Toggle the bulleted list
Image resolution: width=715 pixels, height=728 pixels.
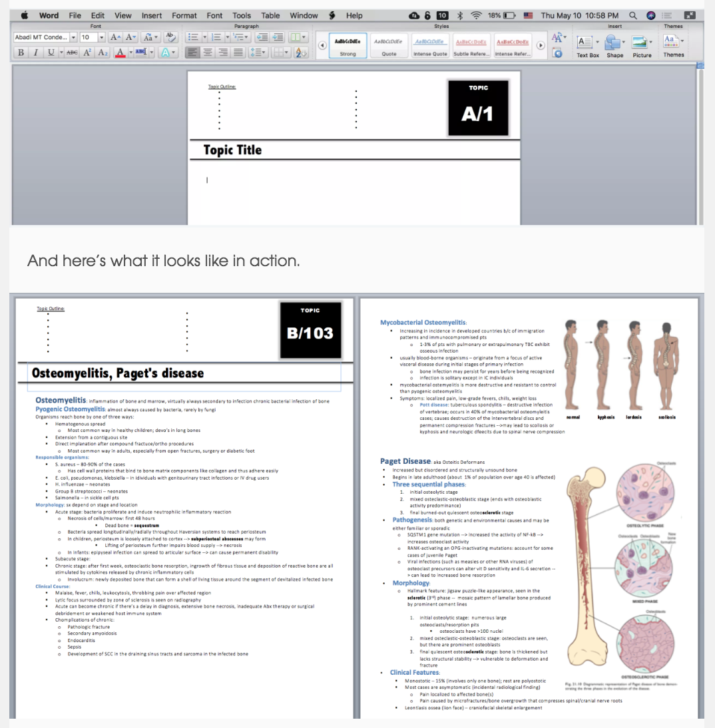193,37
